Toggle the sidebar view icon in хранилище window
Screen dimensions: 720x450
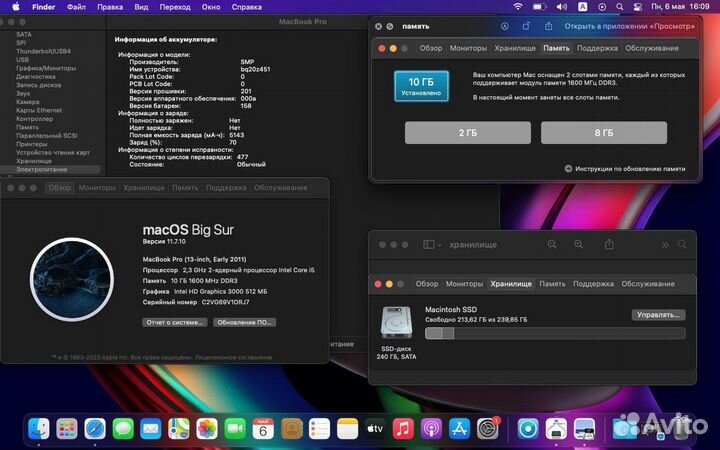click(428, 245)
